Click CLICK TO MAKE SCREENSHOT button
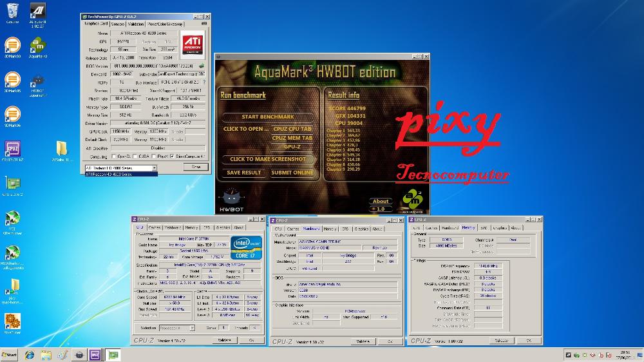Viewport: 644px width, 362px height. (268, 159)
